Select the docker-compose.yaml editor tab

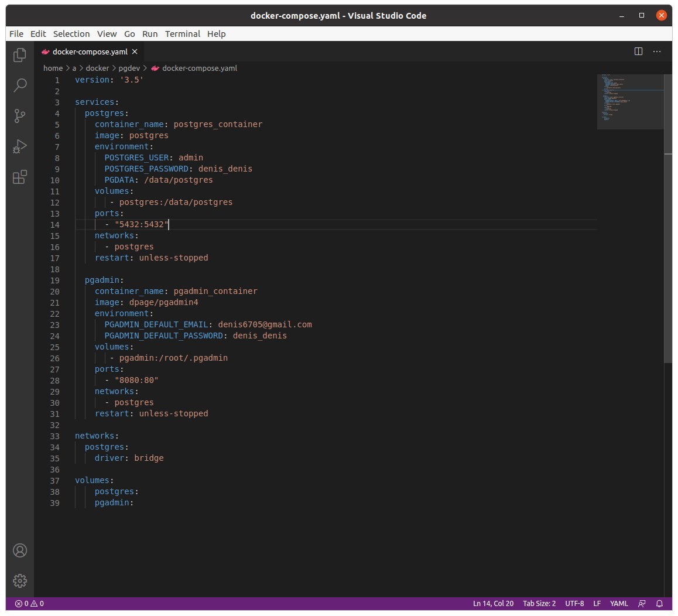pyautogui.click(x=89, y=52)
